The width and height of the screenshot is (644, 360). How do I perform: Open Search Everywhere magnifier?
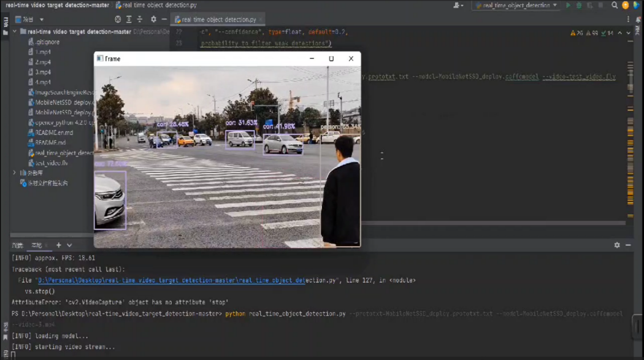click(x=615, y=6)
